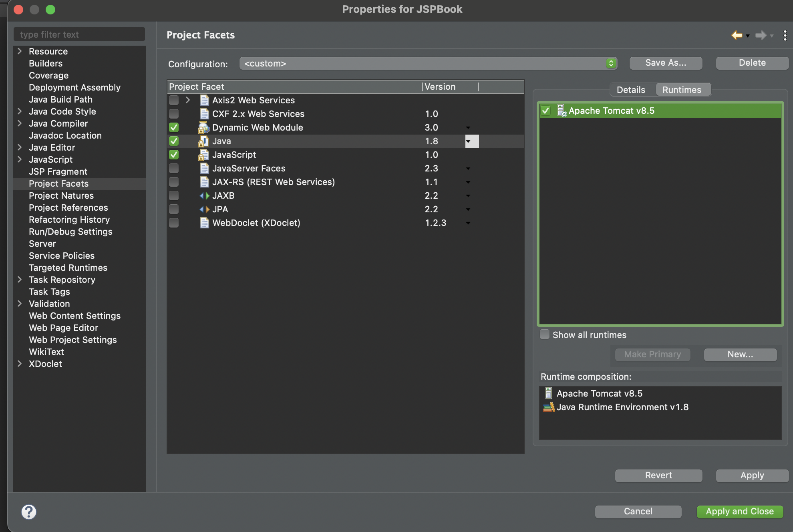Screen dimensions: 793x532
Task: Switch to the Details tab
Action: [631, 90]
